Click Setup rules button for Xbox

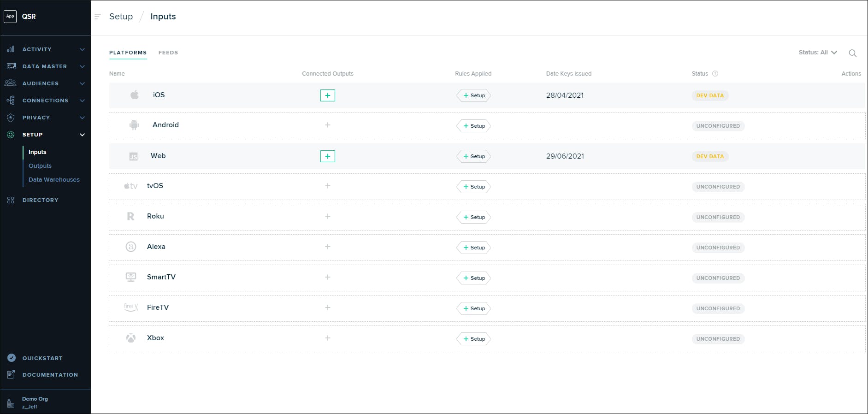click(x=474, y=339)
